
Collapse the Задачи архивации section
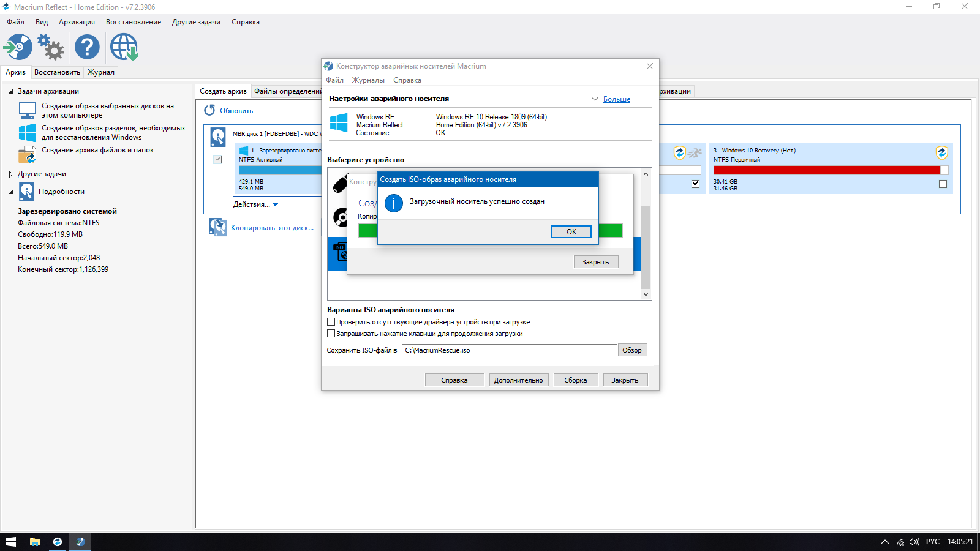pos(11,91)
